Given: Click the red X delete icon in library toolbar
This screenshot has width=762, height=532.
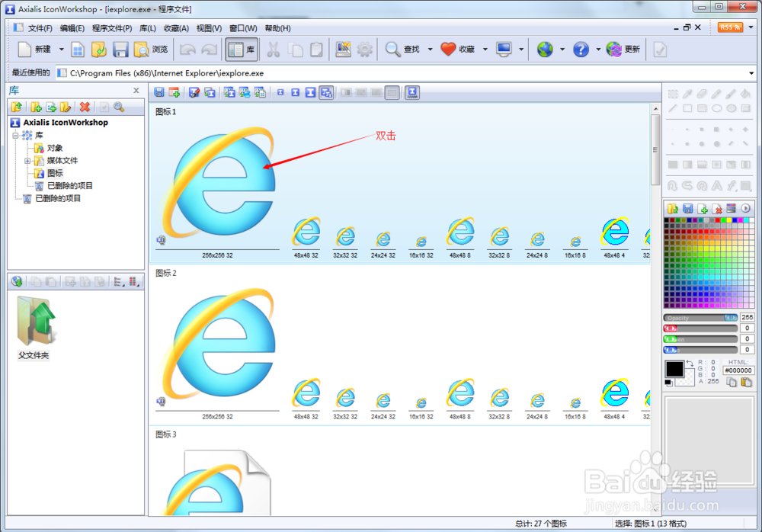Looking at the screenshot, I should [85, 107].
